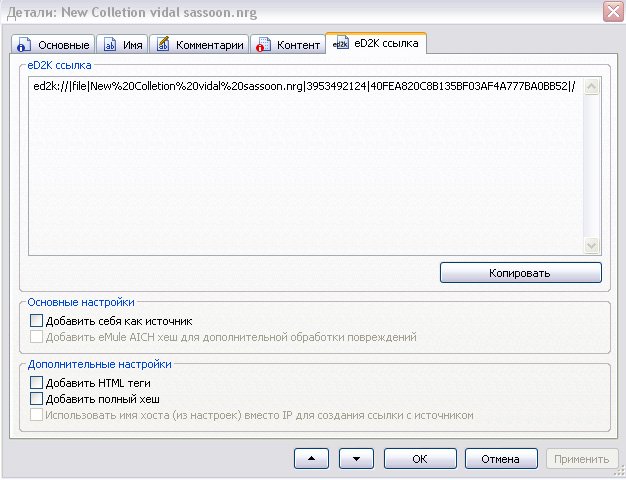The image size is (626, 480).
Task: Check the 'Добавить полный хеш' option
Action: [37, 398]
